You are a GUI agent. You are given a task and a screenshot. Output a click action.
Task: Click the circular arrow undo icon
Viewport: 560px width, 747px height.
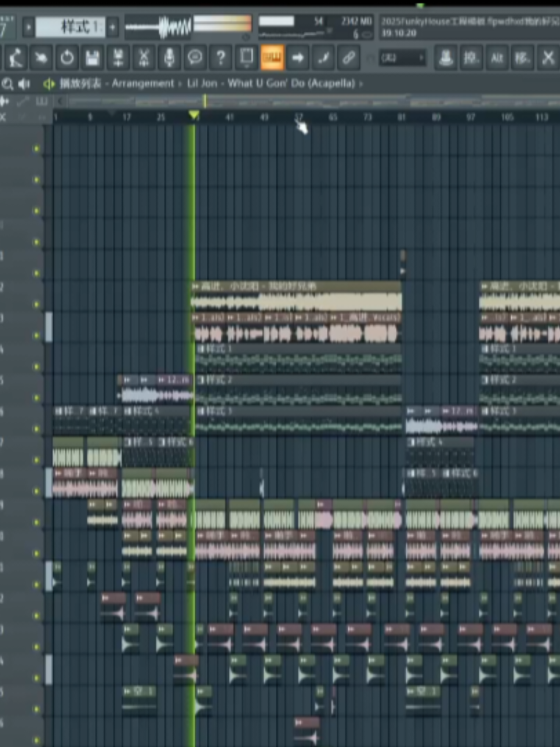pos(67,58)
